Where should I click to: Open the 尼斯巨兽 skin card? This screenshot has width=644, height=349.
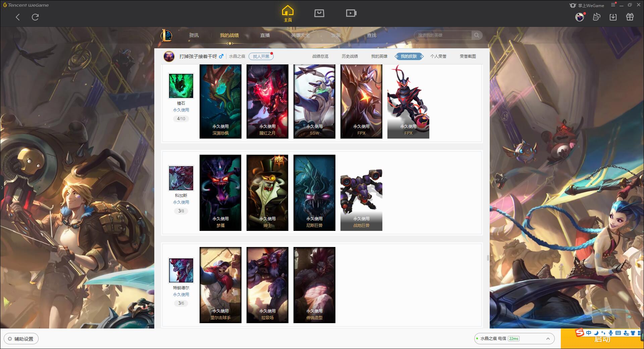314,193
